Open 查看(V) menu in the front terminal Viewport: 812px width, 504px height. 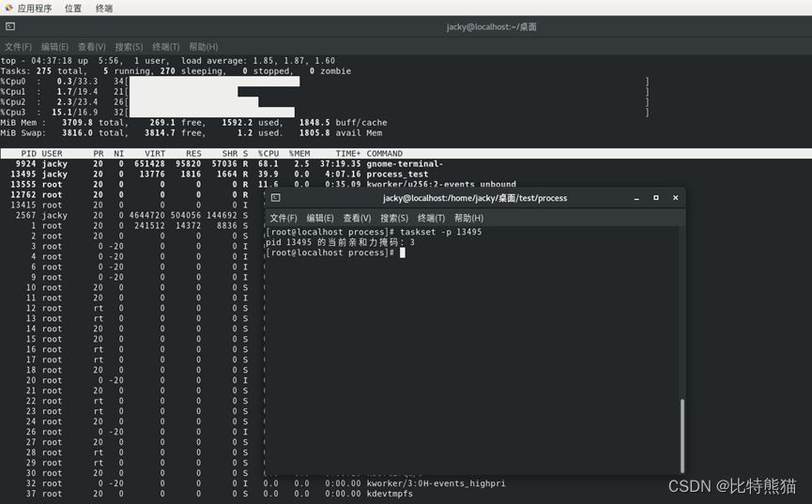pos(358,218)
